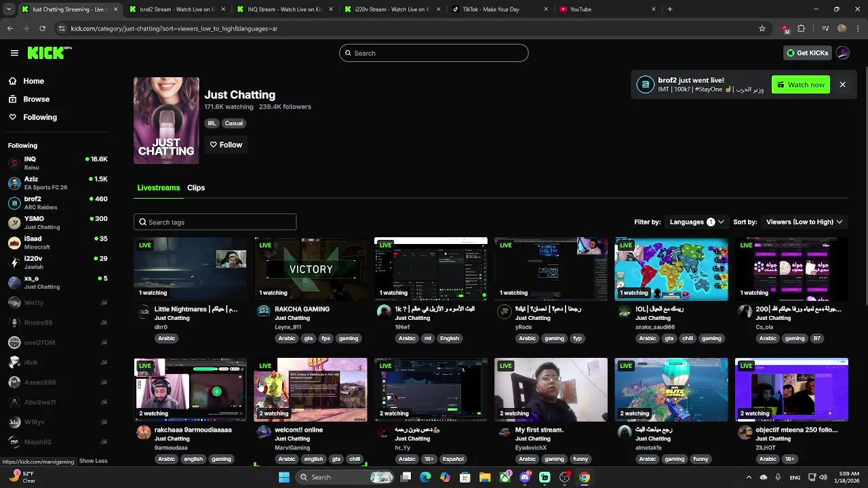Open the hamburger menu beside Kick logo
This screenshot has width=868, height=488.
pos(14,53)
